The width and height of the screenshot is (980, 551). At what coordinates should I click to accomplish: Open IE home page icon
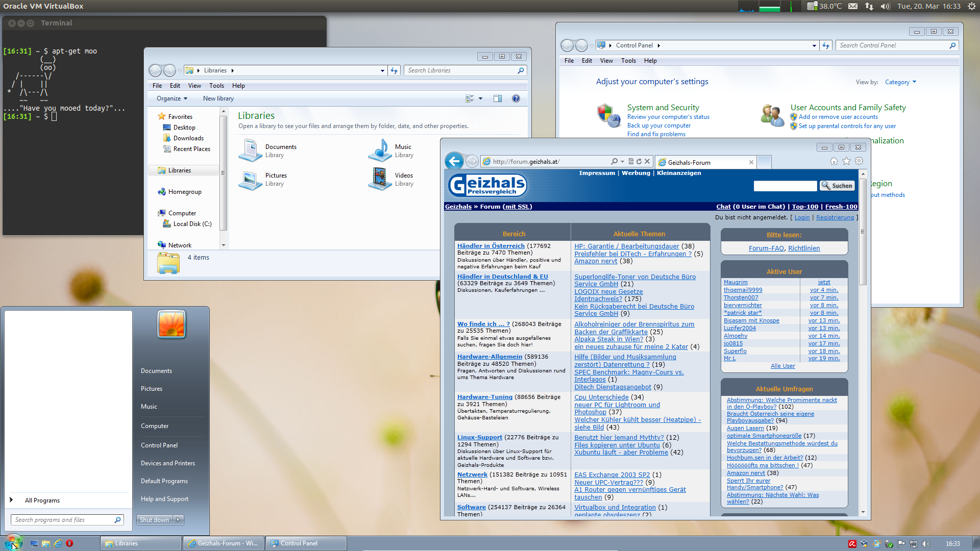pyautogui.click(x=834, y=161)
